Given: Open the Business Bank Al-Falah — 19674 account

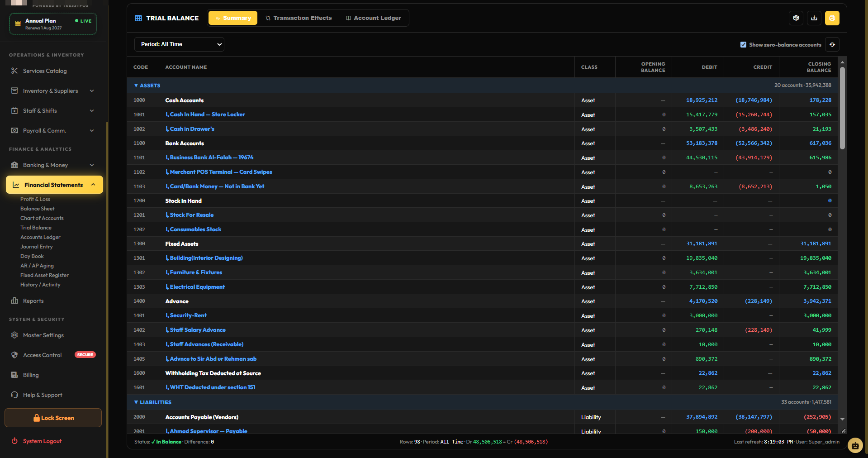Looking at the screenshot, I should pyautogui.click(x=212, y=157).
